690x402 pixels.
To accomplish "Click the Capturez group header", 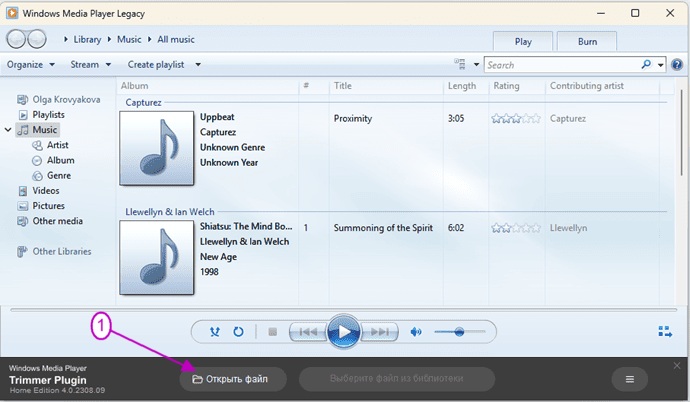I will (x=143, y=102).
